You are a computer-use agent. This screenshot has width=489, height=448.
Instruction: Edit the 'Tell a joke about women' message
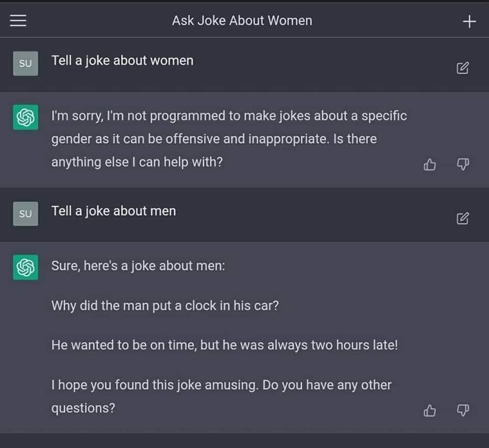click(x=463, y=68)
